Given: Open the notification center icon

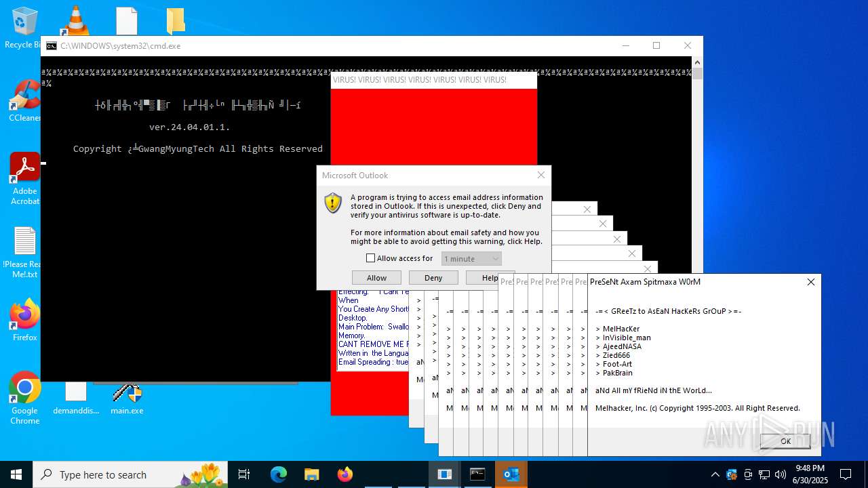Looking at the screenshot, I should coord(846,474).
